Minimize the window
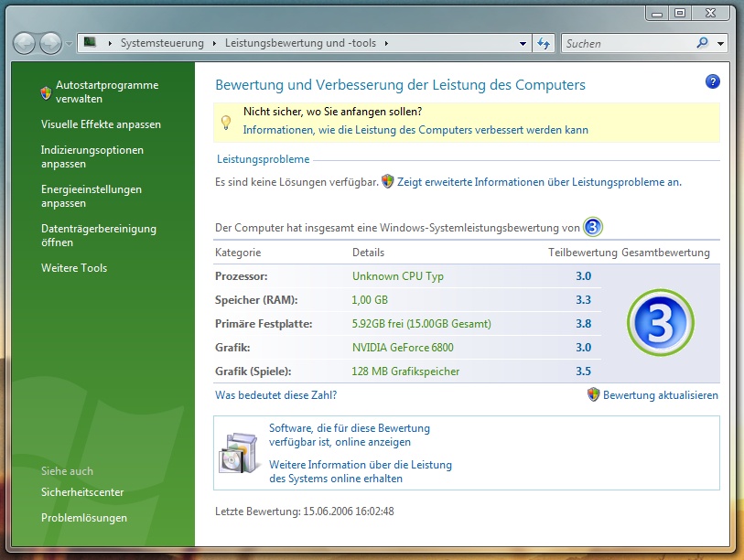Viewport: 744px width, 560px height. coord(657,14)
